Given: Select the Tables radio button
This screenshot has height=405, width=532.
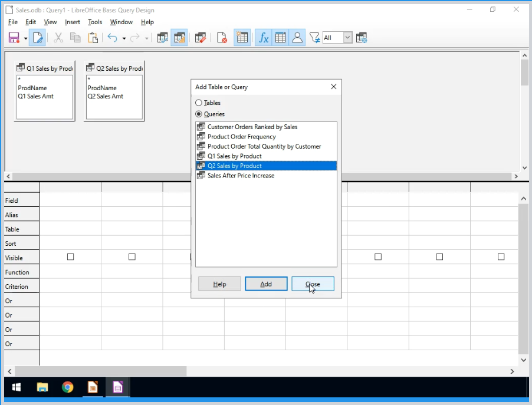Looking at the screenshot, I should tap(199, 103).
